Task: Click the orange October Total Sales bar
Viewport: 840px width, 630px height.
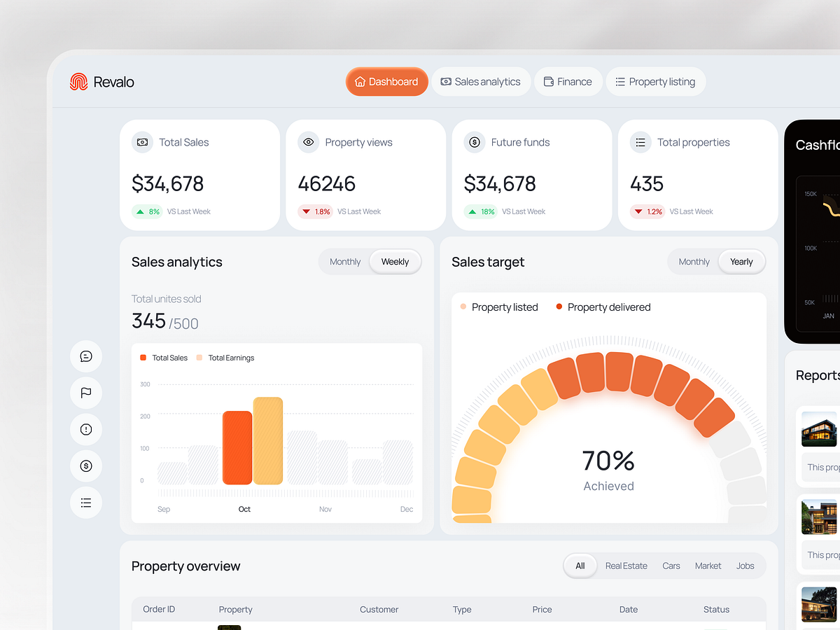Action: tap(237, 448)
